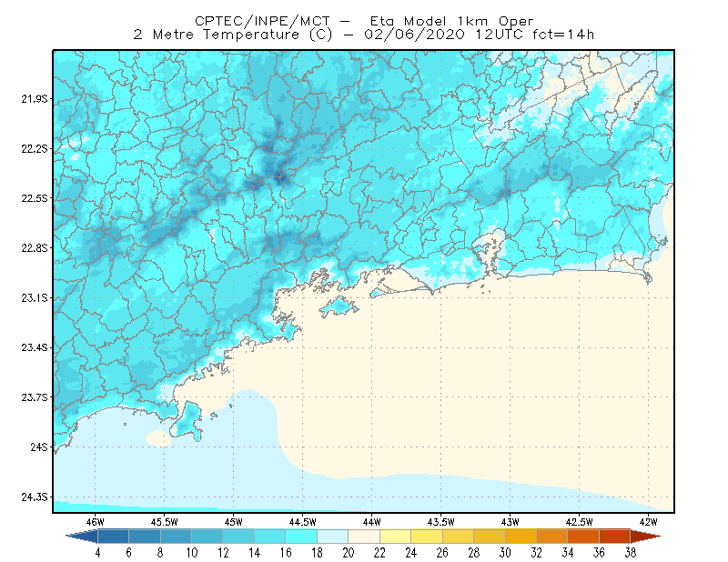728x562 pixels.
Task: Click the 28–30 orange-yellow legend swatch
Action: (x=490, y=537)
